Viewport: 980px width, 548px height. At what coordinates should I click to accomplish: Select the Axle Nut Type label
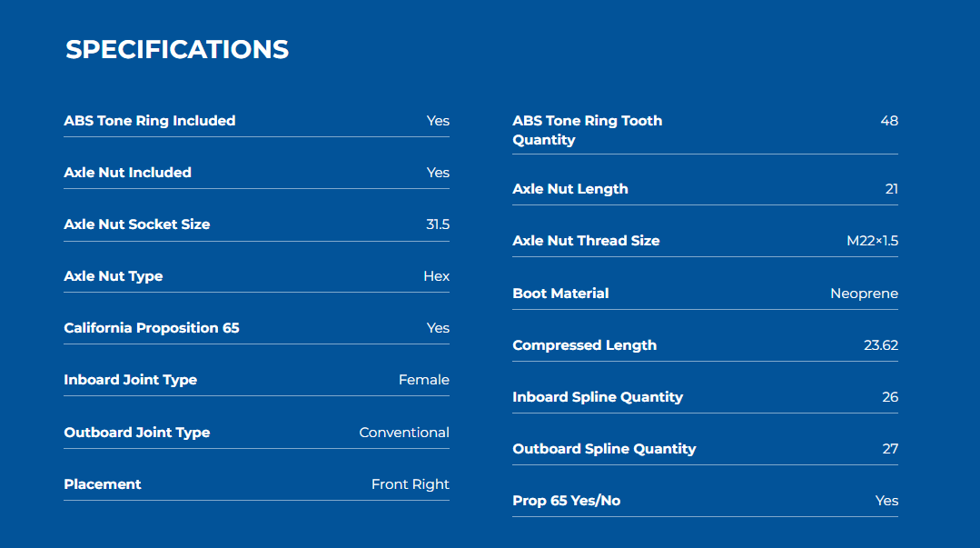pos(114,276)
